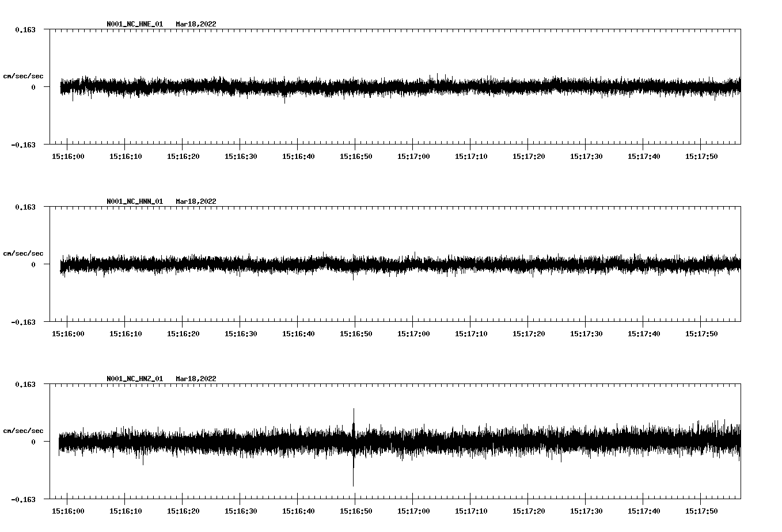The width and height of the screenshot is (782, 532).
Task: Click the 15:16:50 time label on HNN plot
Action: (x=356, y=334)
